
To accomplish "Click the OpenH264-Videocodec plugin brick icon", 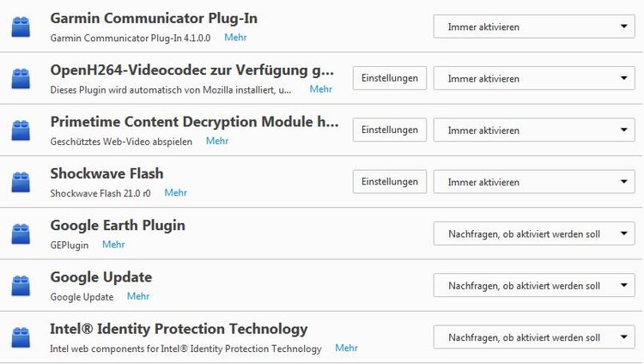I will point(21,79).
